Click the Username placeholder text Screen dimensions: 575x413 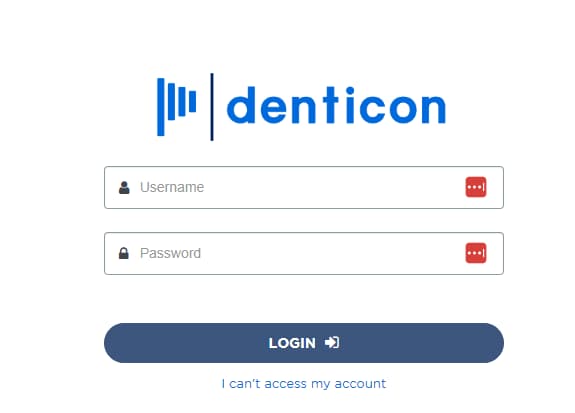click(172, 187)
